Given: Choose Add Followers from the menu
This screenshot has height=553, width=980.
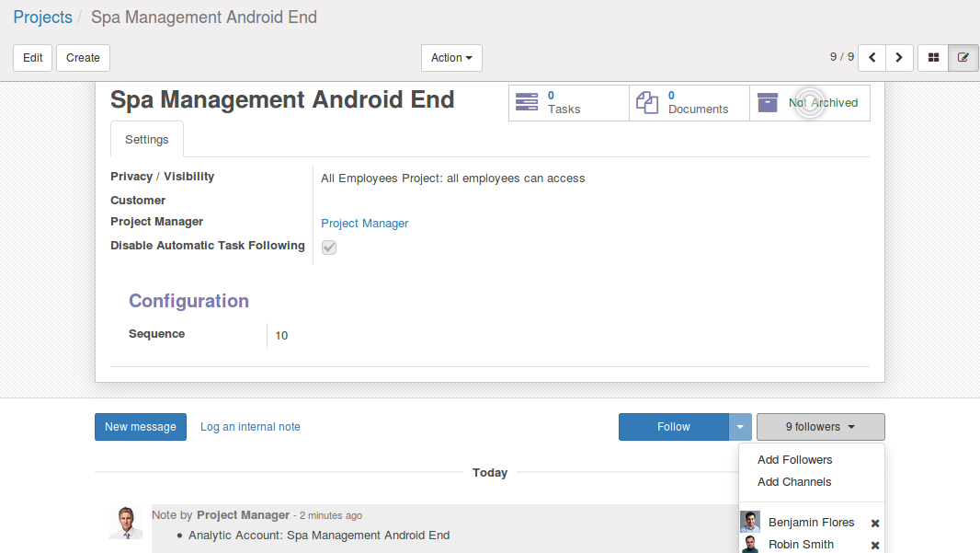Looking at the screenshot, I should (x=794, y=460).
